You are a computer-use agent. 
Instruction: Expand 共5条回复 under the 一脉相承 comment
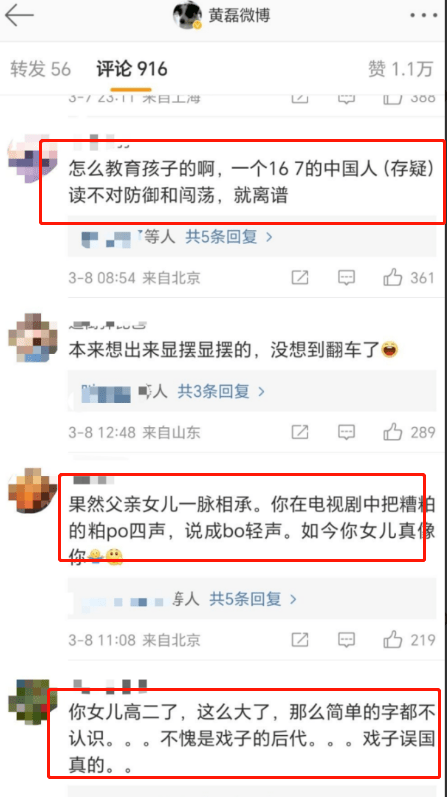point(253,599)
